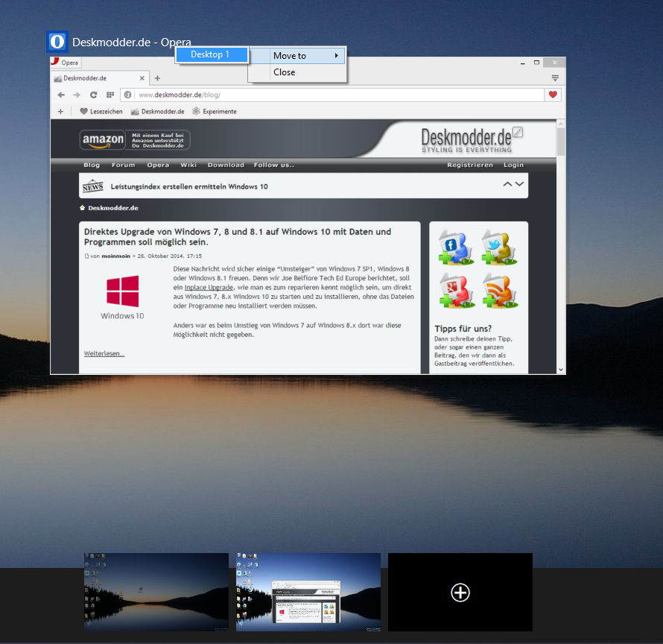663x644 pixels.
Task: Click the RSS feed follow icon
Action: pyautogui.click(x=500, y=291)
